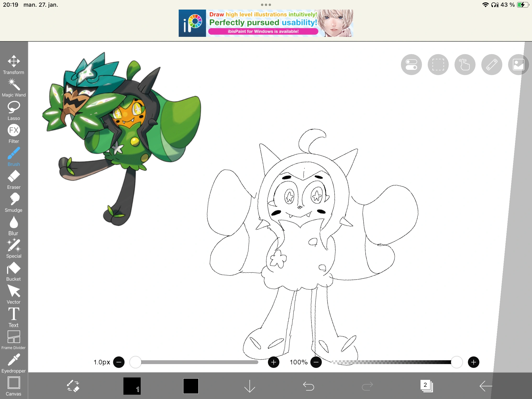Toggle the quick settings switch button
The width and height of the screenshot is (532, 399).
411,64
